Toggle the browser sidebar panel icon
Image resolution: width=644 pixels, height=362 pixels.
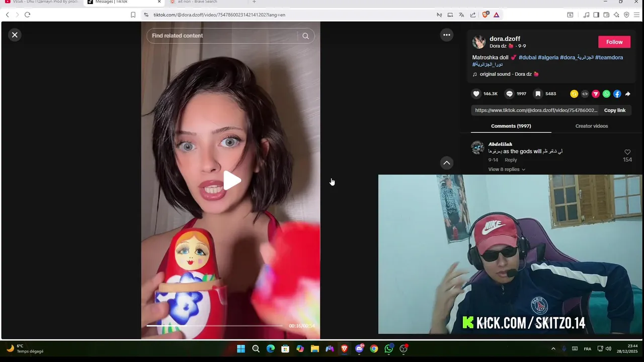tap(596, 15)
